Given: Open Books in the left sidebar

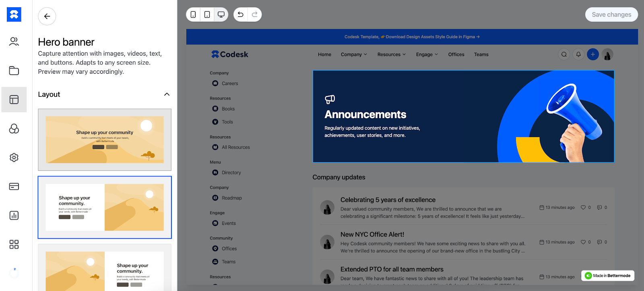Looking at the screenshot, I should point(223,109).
